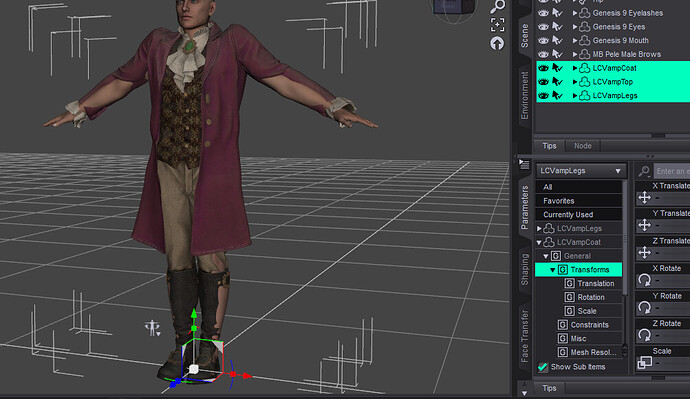Click the Scale slider track
Screen dimensions: 690x399
(672, 363)
